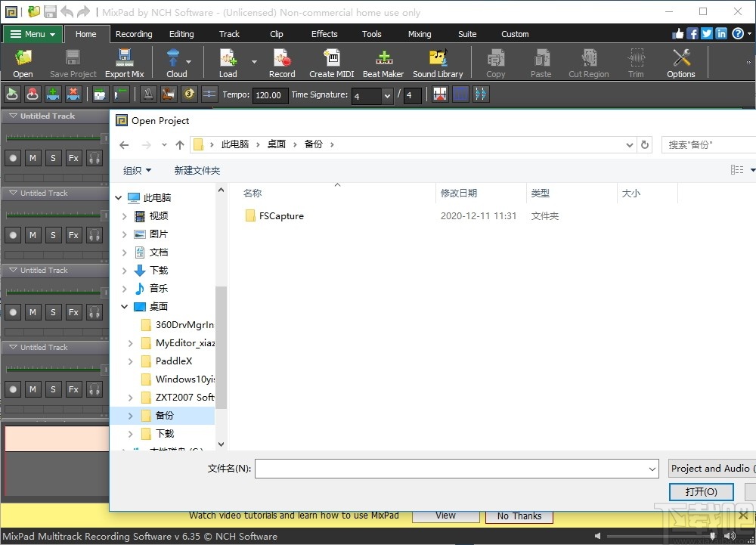This screenshot has width=756, height=545.
Task: Click the Export Mix icon
Action: click(125, 63)
